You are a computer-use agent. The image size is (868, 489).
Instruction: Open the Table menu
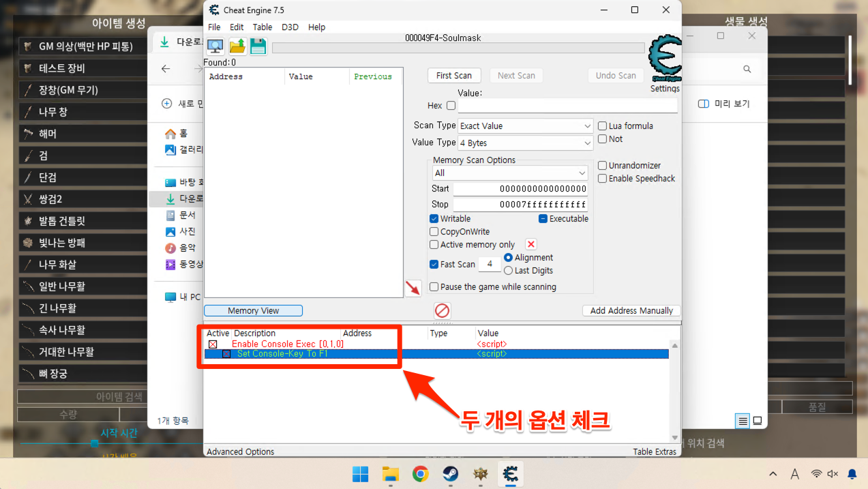pos(263,27)
